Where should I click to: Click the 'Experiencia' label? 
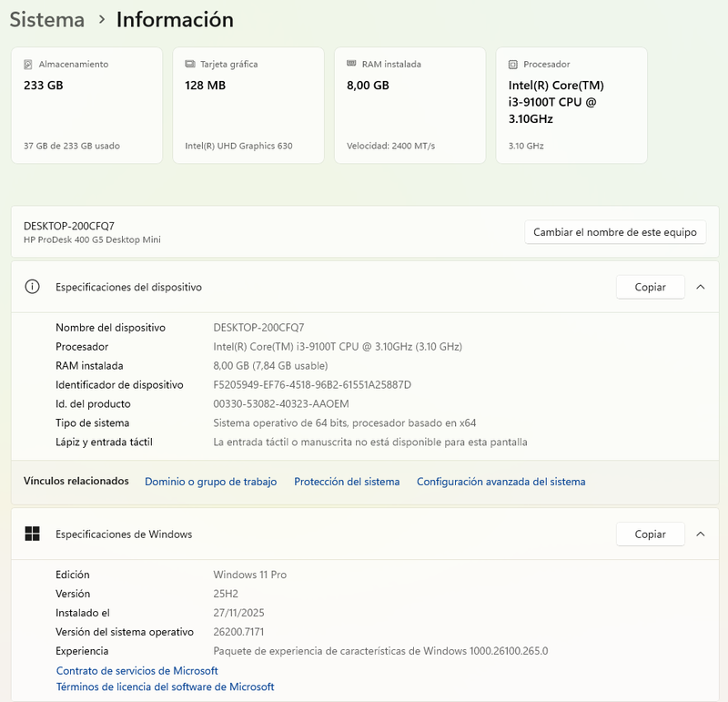(82, 651)
